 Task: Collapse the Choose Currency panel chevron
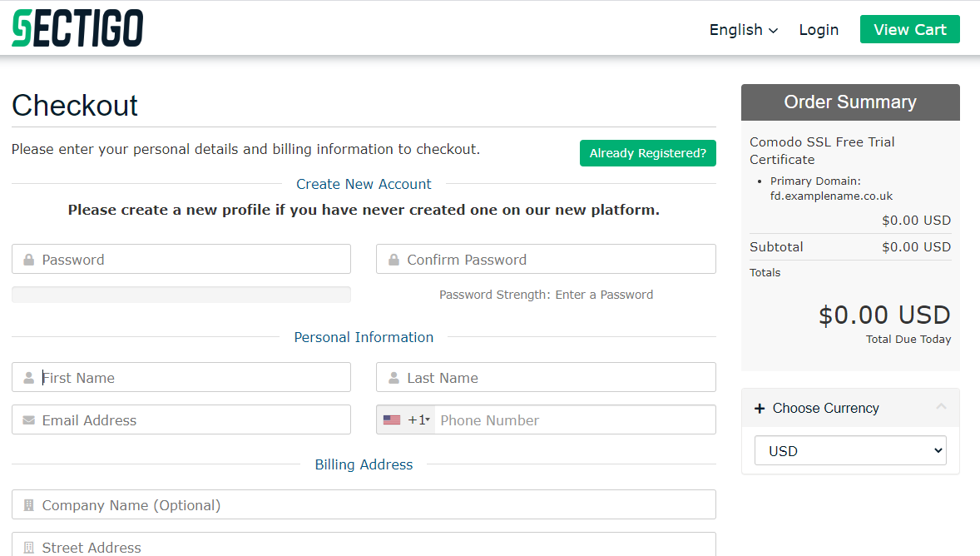click(x=941, y=407)
